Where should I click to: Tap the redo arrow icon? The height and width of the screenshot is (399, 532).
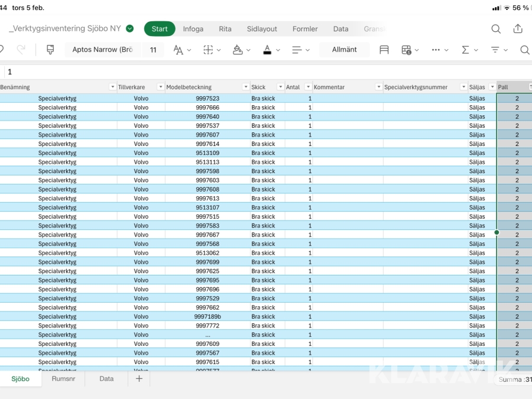(x=21, y=50)
